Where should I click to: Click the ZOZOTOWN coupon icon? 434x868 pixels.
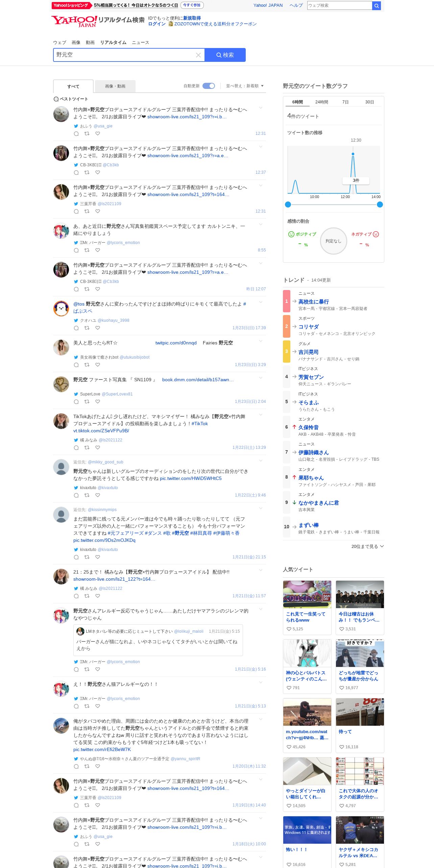point(171,24)
